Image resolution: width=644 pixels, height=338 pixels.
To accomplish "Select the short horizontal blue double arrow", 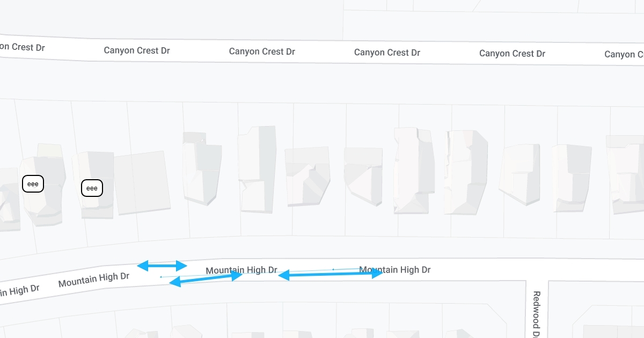I will pyautogui.click(x=162, y=266).
